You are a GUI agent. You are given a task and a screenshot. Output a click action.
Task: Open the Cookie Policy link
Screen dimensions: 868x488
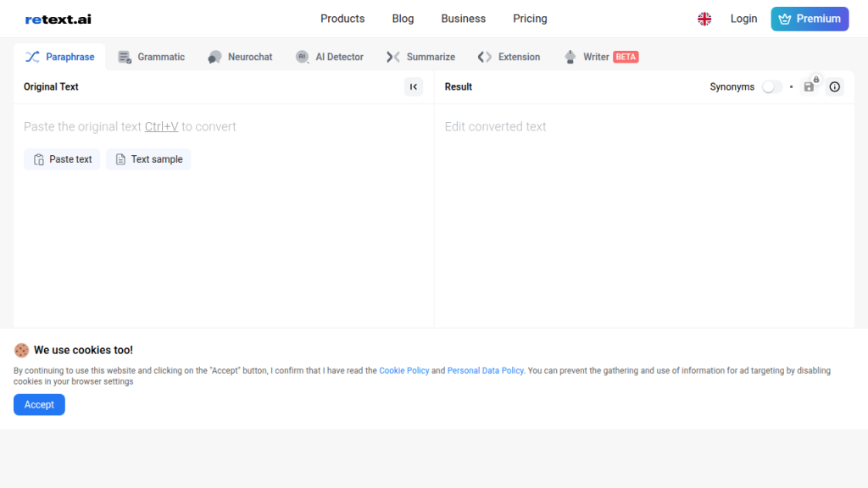pos(403,370)
